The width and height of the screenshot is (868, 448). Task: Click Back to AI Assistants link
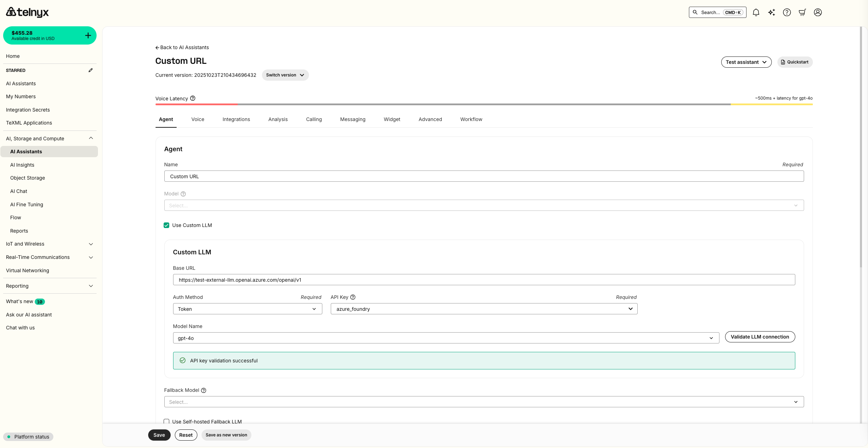(182, 47)
